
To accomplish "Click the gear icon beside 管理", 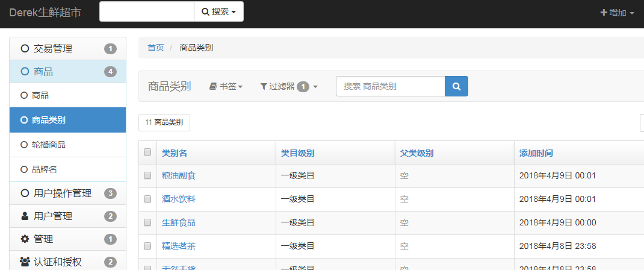I will tap(25, 239).
